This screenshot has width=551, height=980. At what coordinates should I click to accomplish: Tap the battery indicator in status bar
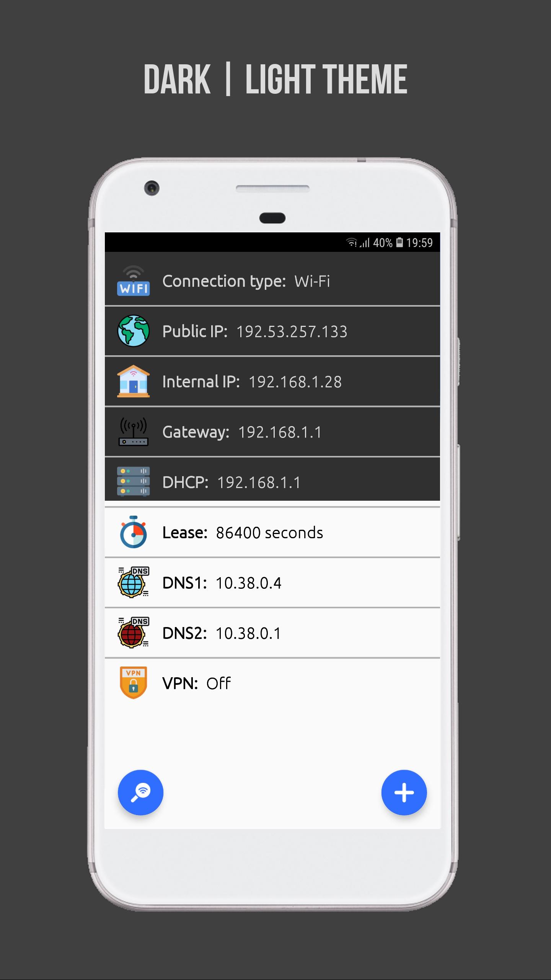[x=399, y=242]
